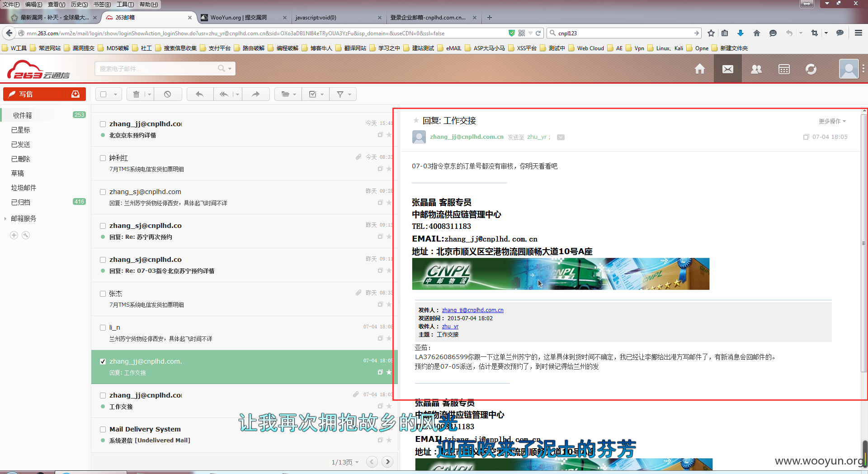
Task: Open the 1/13页 page selector dropdown
Action: click(x=345, y=462)
